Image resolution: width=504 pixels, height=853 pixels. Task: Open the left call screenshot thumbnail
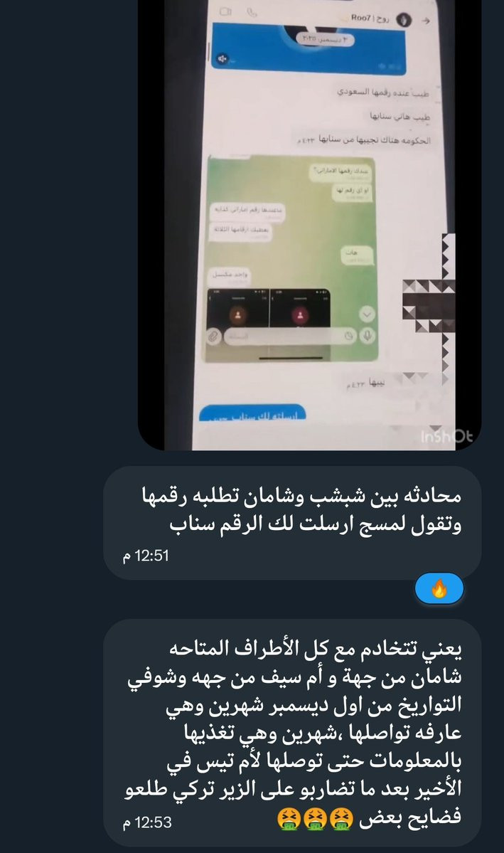(x=238, y=309)
